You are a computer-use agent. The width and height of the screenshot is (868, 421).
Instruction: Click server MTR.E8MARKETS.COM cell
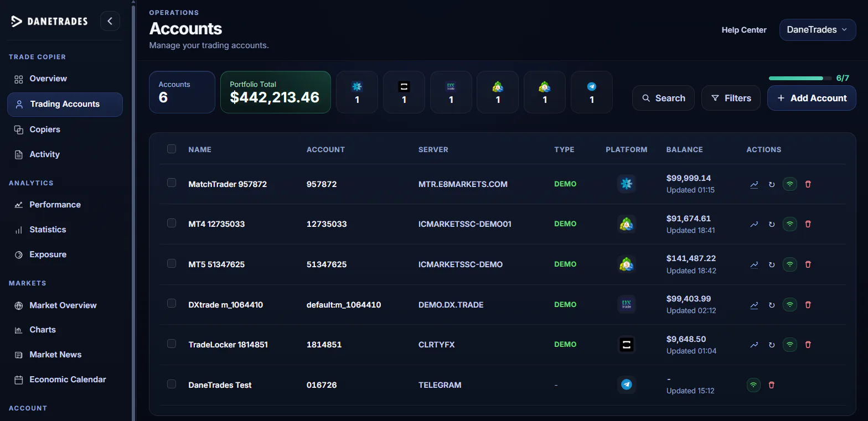(x=463, y=184)
